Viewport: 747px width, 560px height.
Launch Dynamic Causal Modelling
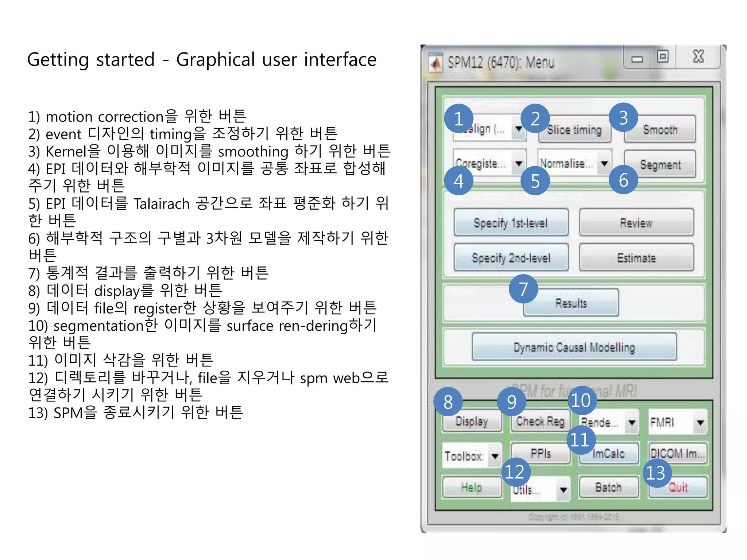coord(574,347)
